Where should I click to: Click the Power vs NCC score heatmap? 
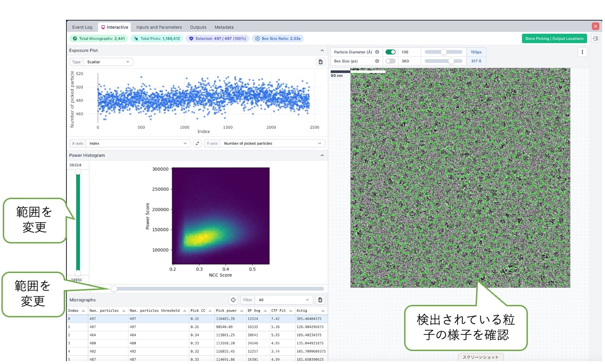tap(221, 216)
